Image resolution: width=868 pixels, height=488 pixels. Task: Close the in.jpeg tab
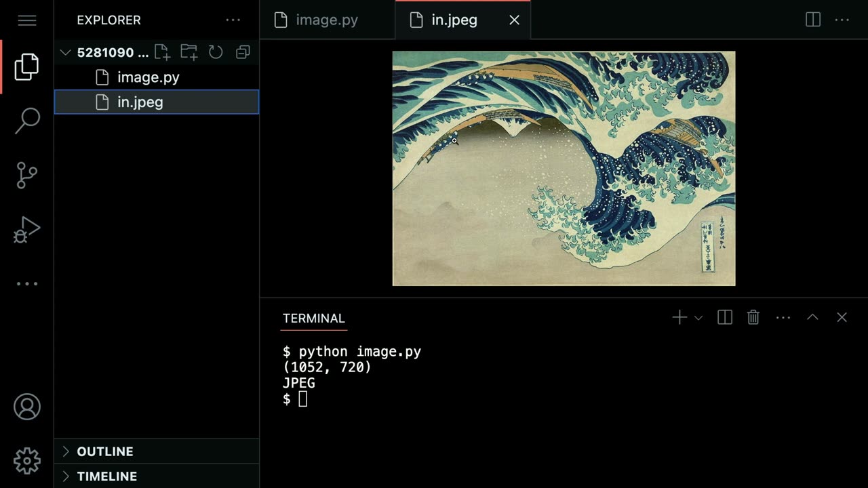click(514, 20)
